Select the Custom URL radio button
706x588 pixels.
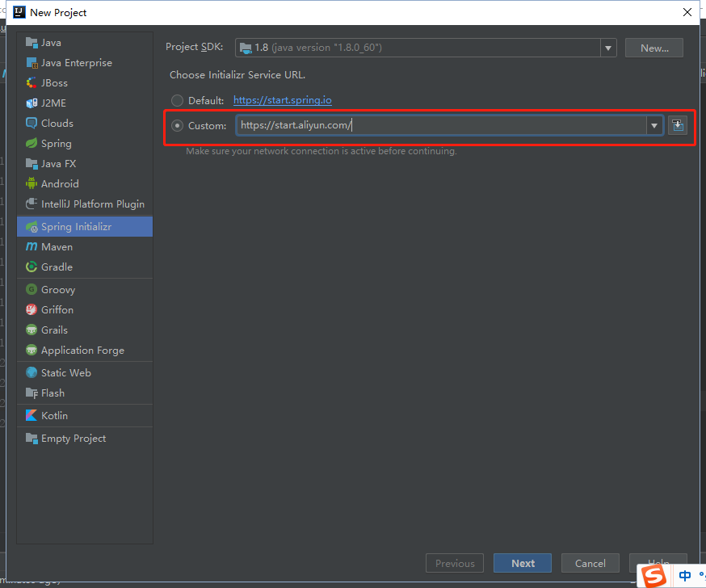tap(178, 126)
